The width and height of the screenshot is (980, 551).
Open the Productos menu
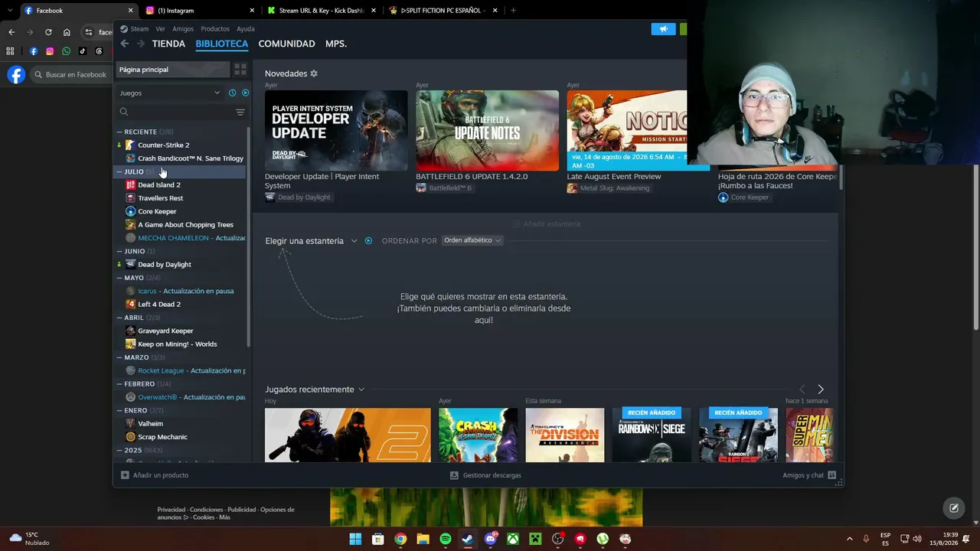(x=215, y=29)
